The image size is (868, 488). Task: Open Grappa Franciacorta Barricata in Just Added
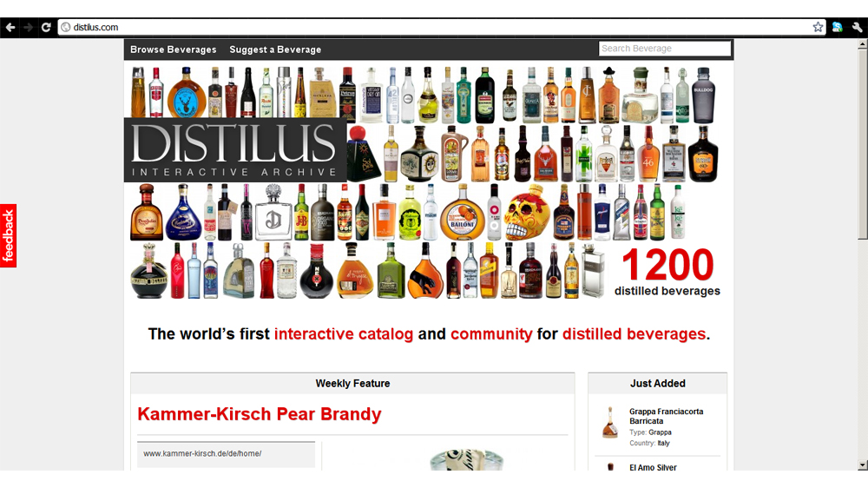click(x=666, y=416)
